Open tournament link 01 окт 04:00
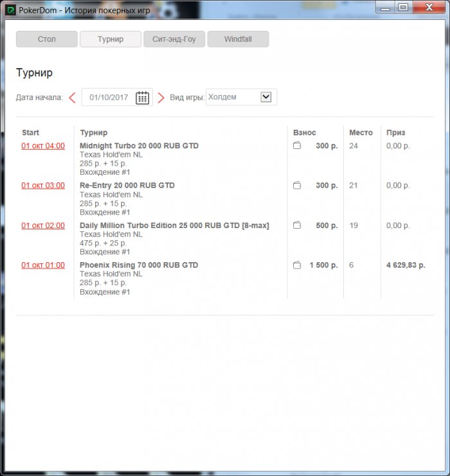Viewport: 450px width, 476px height. pyautogui.click(x=43, y=146)
